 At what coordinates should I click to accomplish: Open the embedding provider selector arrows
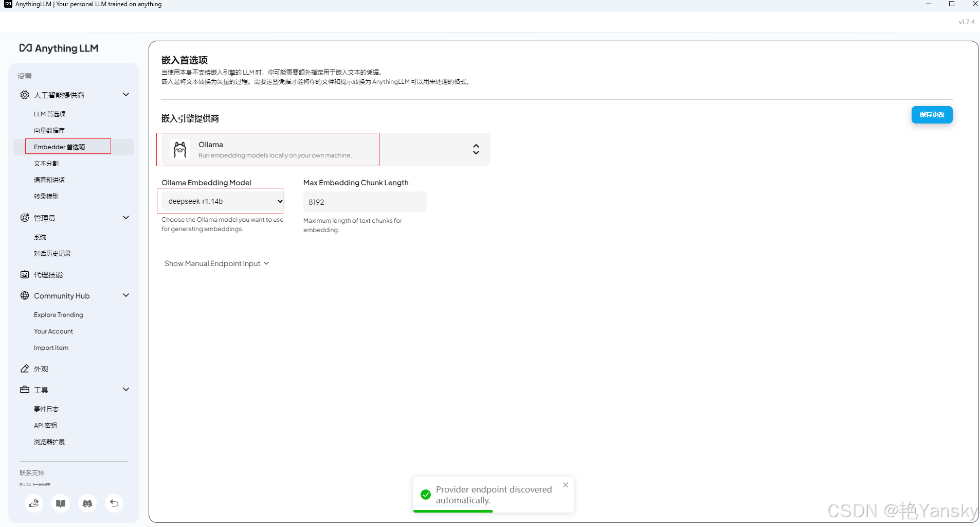pos(476,149)
